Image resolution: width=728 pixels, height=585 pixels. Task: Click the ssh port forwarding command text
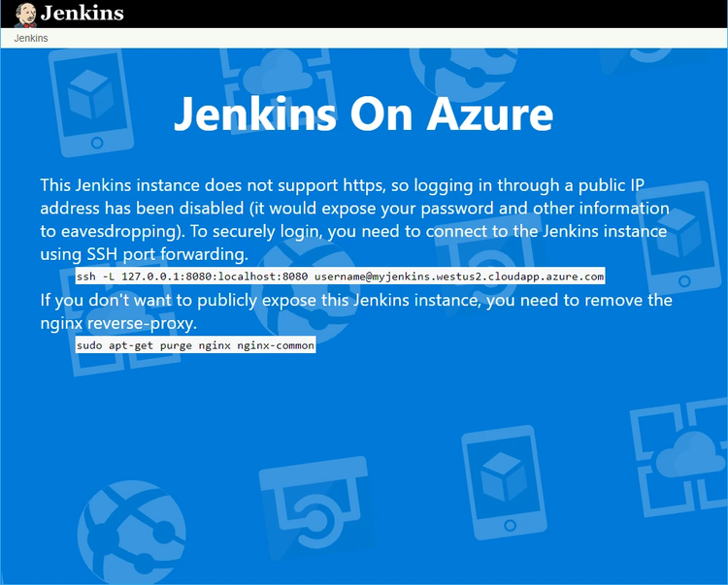pyautogui.click(x=340, y=276)
